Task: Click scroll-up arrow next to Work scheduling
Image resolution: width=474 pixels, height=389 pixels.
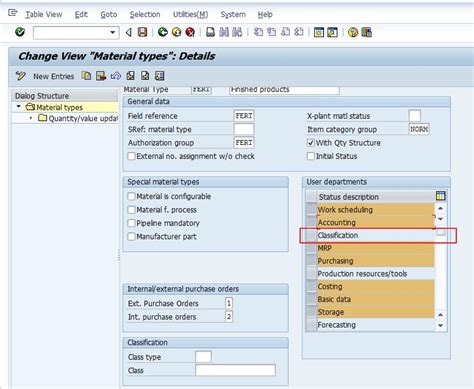Action: pyautogui.click(x=440, y=208)
